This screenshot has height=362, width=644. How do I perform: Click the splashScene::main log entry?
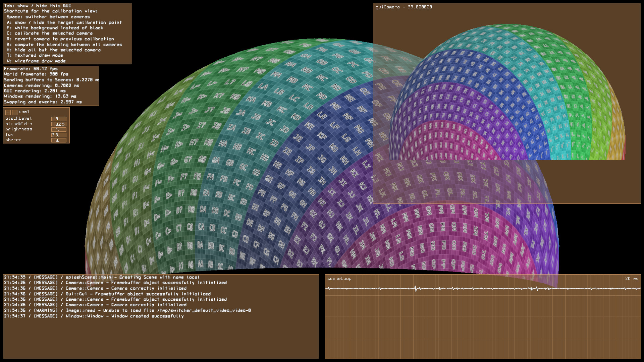[101, 277]
